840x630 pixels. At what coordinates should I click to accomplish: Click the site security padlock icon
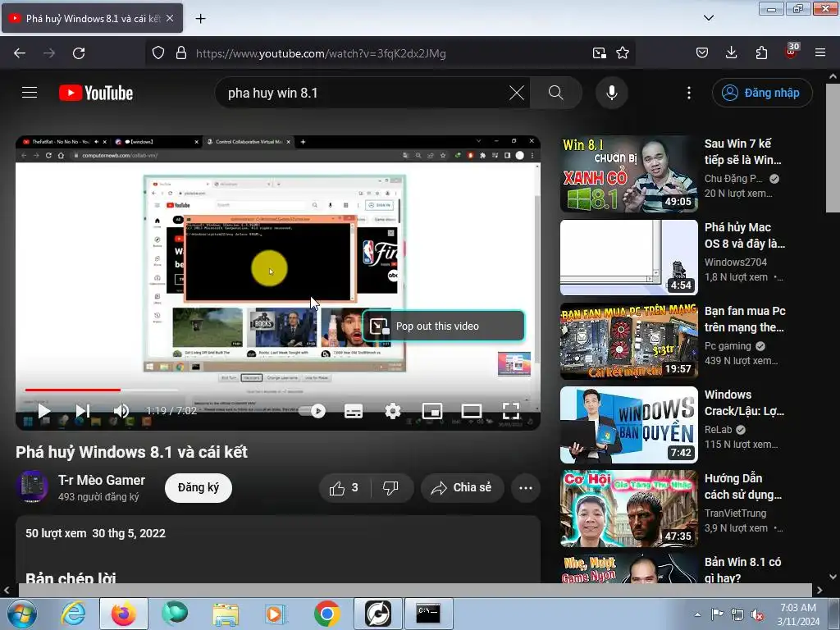click(x=181, y=53)
